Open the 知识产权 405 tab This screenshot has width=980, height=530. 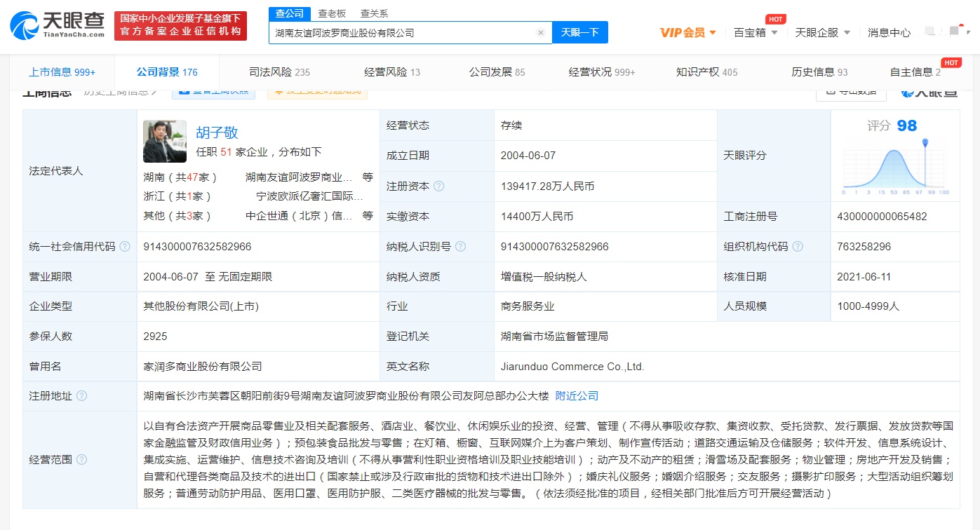706,72
